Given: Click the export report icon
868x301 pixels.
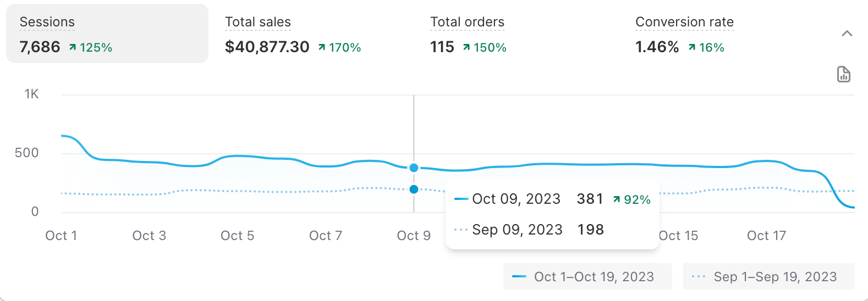Looking at the screenshot, I should tap(843, 74).
